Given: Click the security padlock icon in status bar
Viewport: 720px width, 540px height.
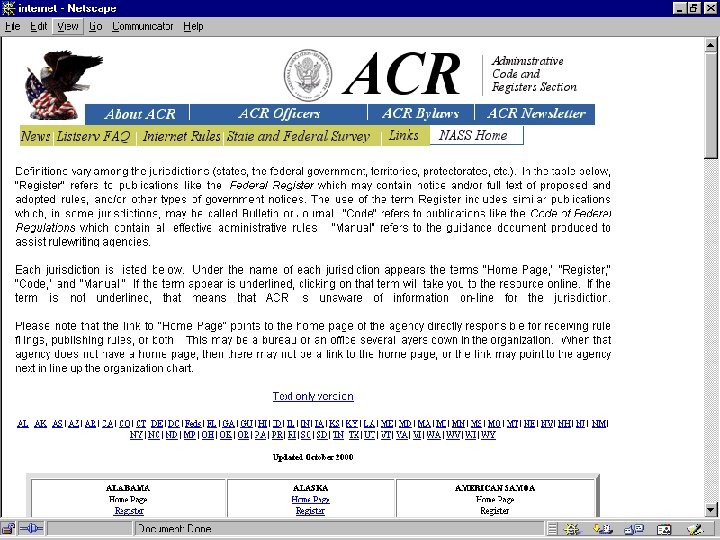Looking at the screenshot, I should point(9,529).
